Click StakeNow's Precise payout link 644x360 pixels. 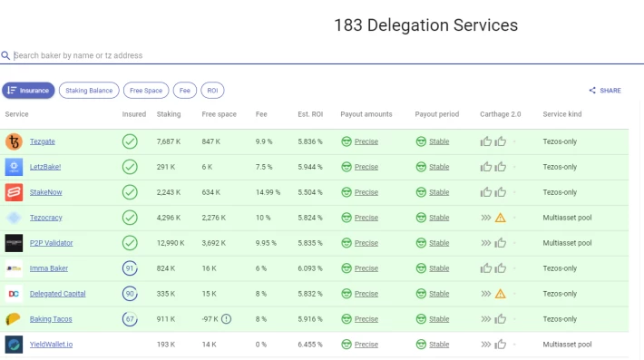coord(366,192)
